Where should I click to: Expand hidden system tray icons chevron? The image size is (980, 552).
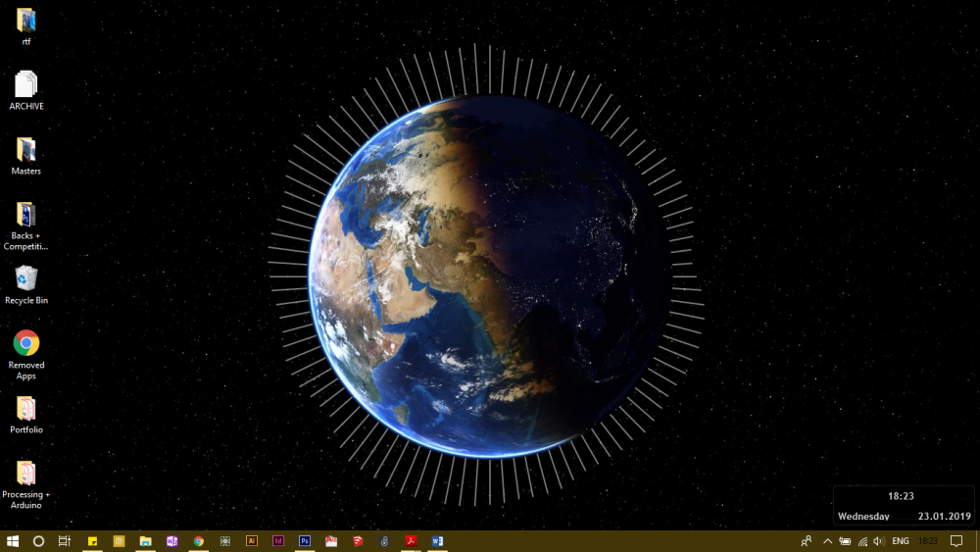tap(827, 541)
